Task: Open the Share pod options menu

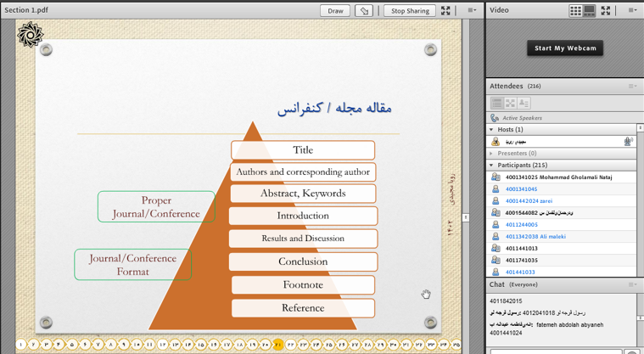Action: [472, 11]
